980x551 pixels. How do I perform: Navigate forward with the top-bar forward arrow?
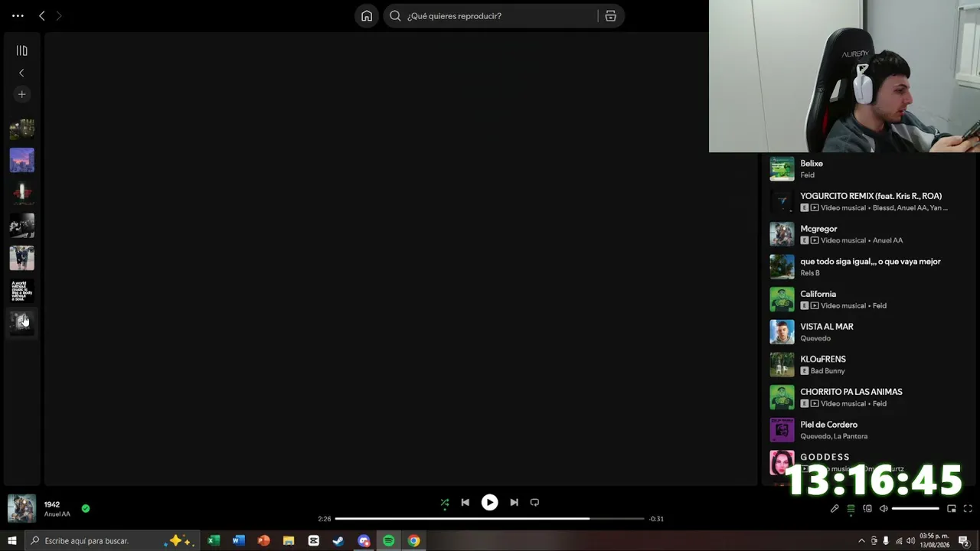(59, 16)
